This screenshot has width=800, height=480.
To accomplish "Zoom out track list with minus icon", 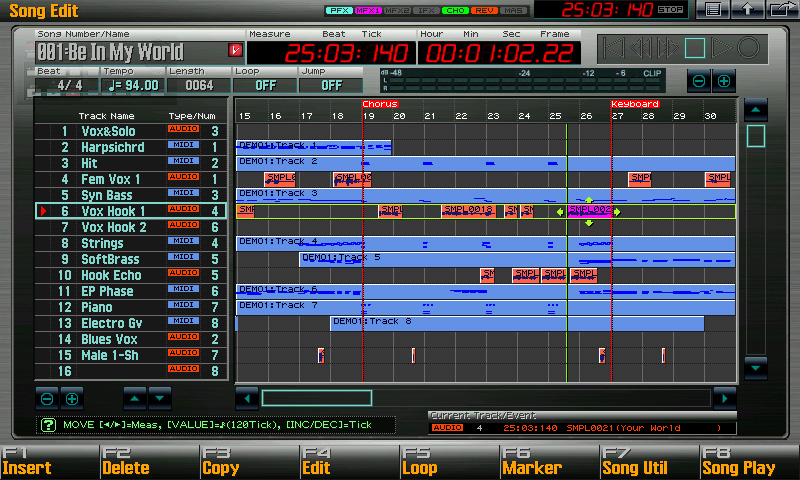I will click(x=47, y=399).
